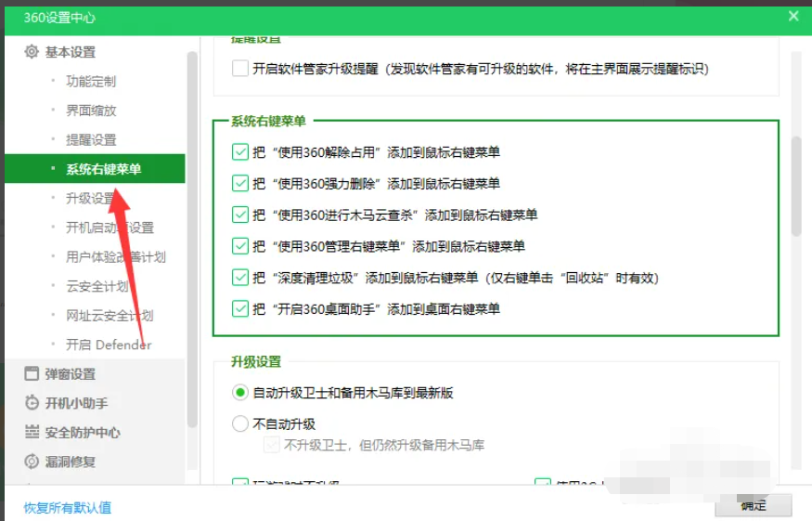Open 开启 Defender section
812x521 pixels.
tap(109, 345)
